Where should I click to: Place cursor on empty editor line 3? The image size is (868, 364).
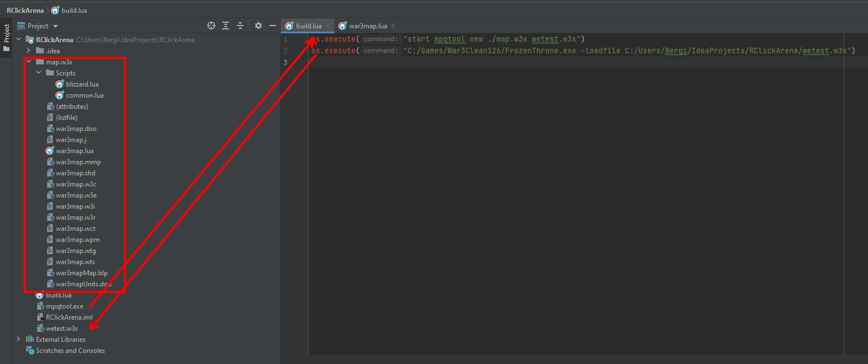click(x=577, y=62)
